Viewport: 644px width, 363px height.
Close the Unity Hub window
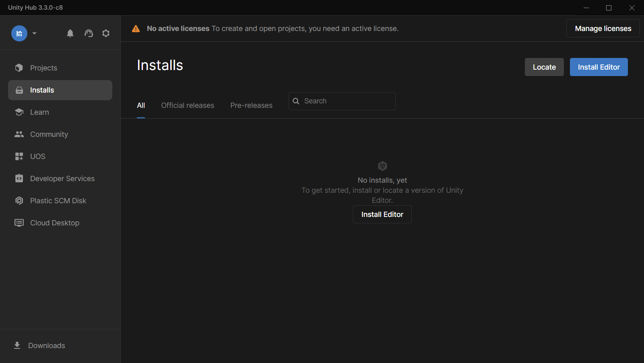pos(632,8)
